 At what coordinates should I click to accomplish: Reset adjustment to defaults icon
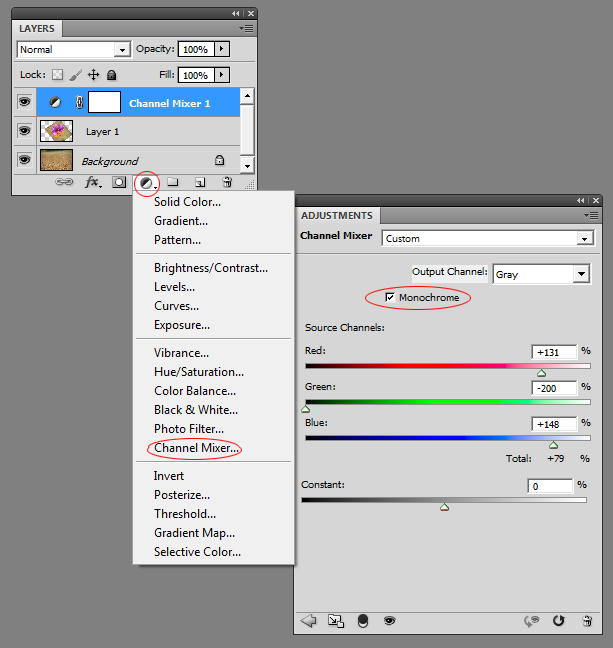tap(558, 621)
